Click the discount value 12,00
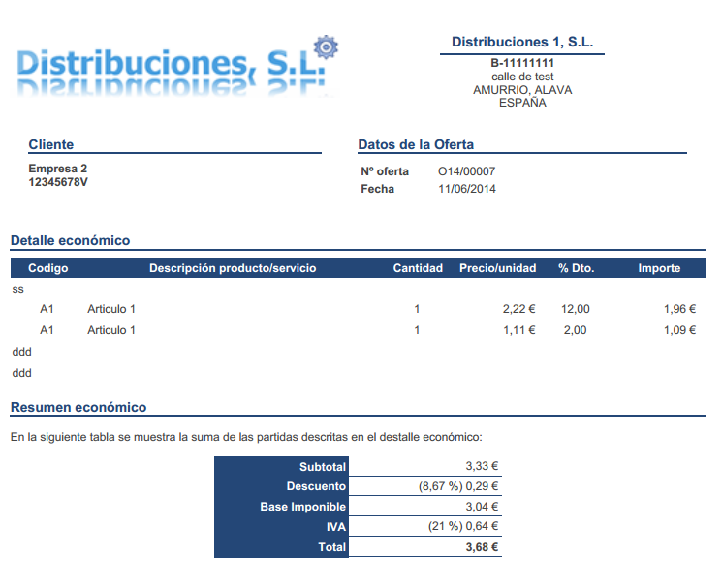The image size is (722, 588). pyautogui.click(x=575, y=309)
